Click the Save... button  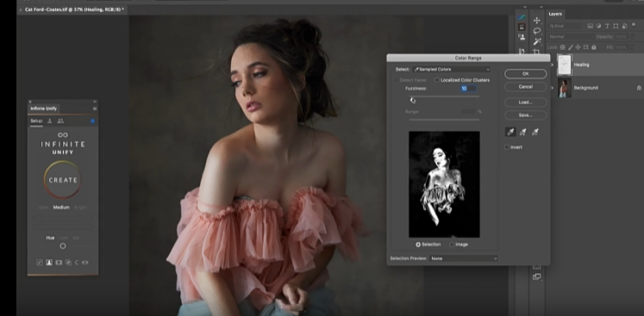click(x=525, y=115)
